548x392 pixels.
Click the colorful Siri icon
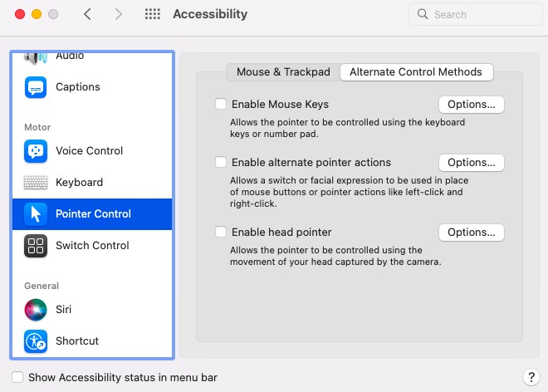(36, 310)
